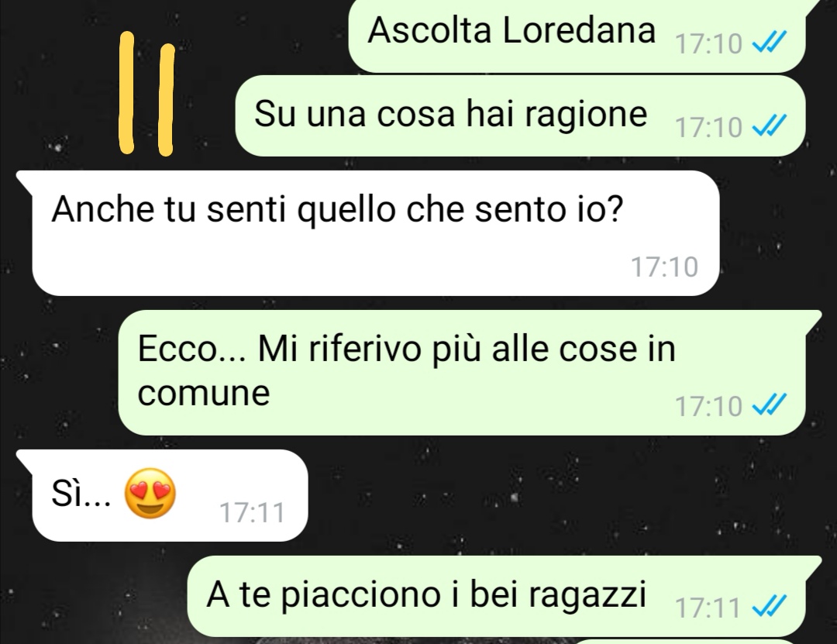Click the blue read checkmarks on "Ascolta Loredana"
The image size is (837, 644).
click(770, 42)
